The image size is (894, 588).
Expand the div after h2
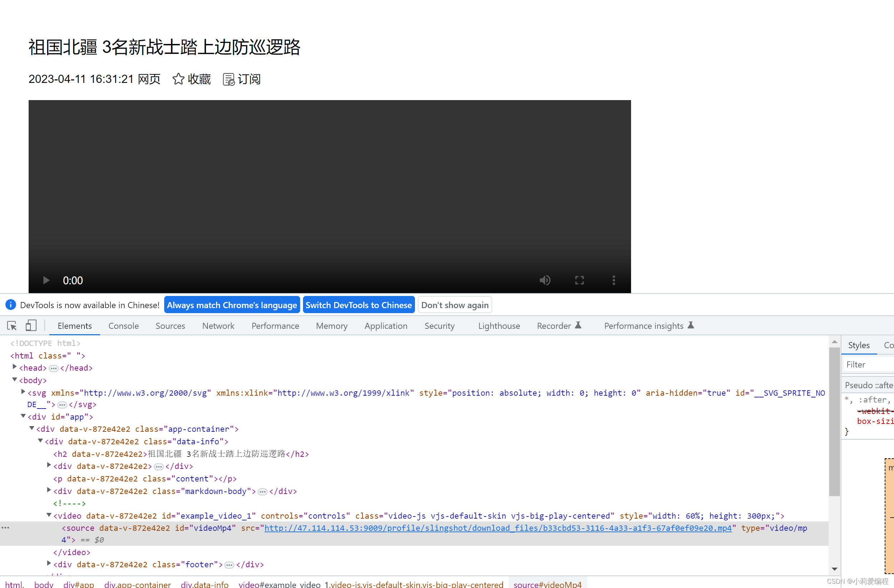pos(49,465)
